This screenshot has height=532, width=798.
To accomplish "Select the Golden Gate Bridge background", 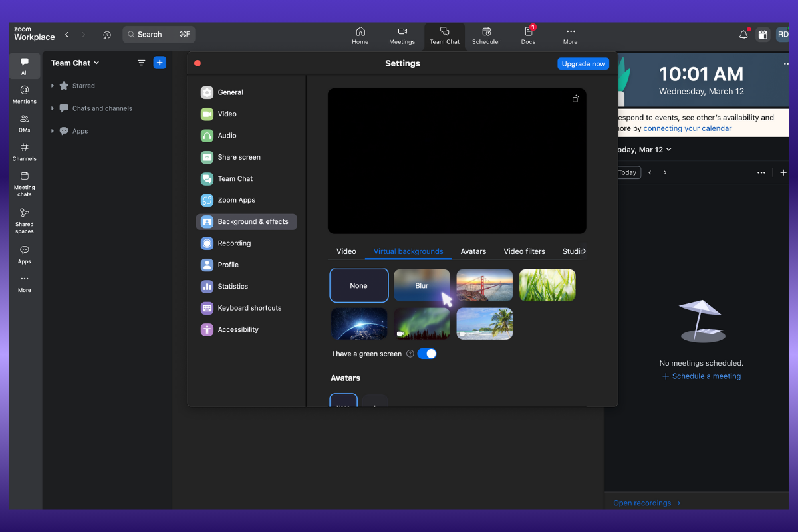I will pyautogui.click(x=485, y=285).
